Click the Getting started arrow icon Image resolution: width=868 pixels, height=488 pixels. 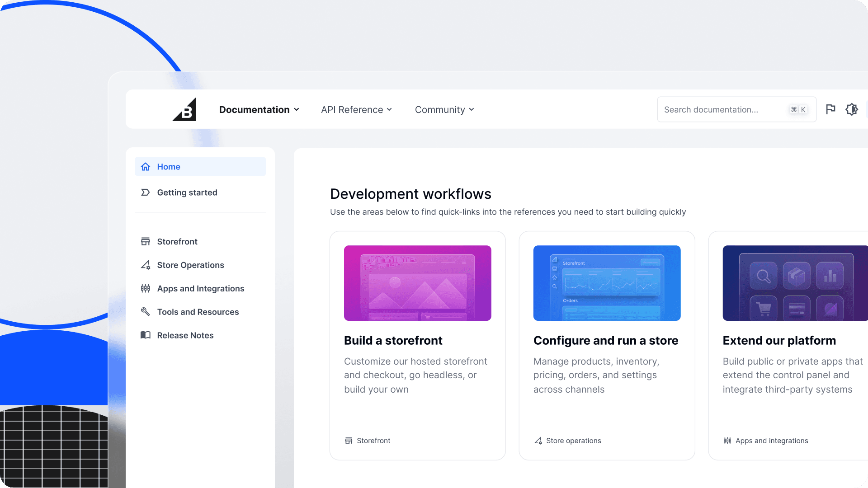click(146, 192)
